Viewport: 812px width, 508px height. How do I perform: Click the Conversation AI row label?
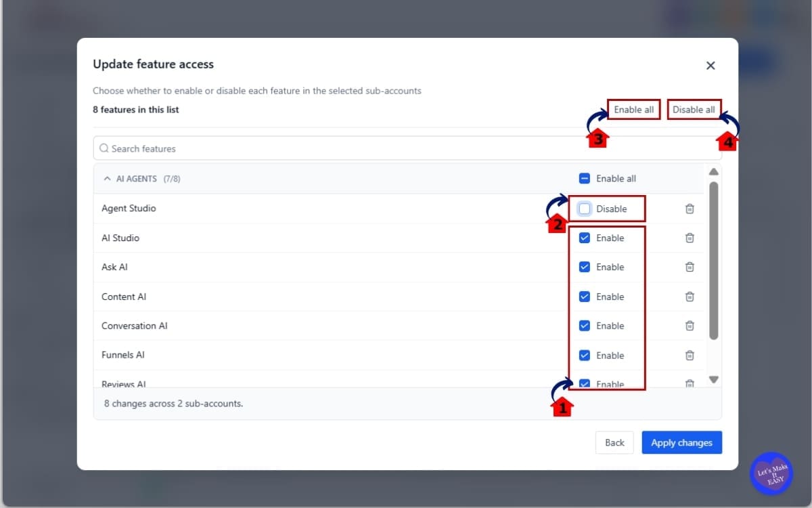[x=135, y=326]
